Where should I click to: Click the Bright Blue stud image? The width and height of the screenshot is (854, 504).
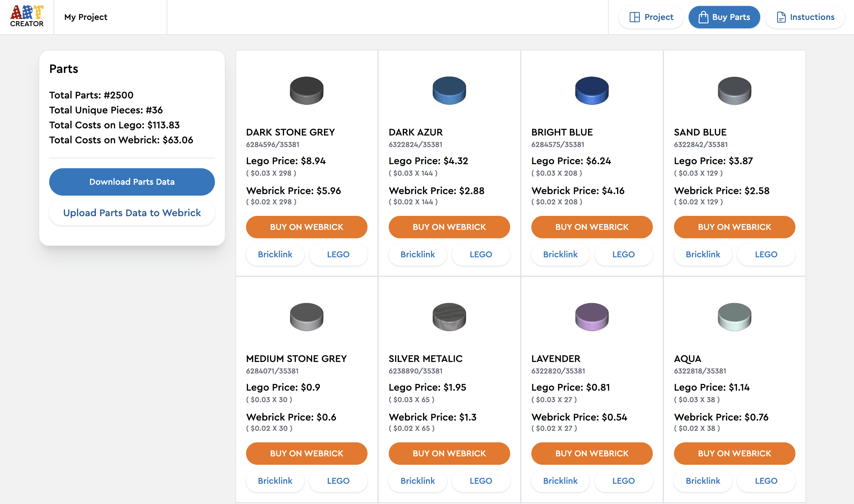pyautogui.click(x=592, y=91)
